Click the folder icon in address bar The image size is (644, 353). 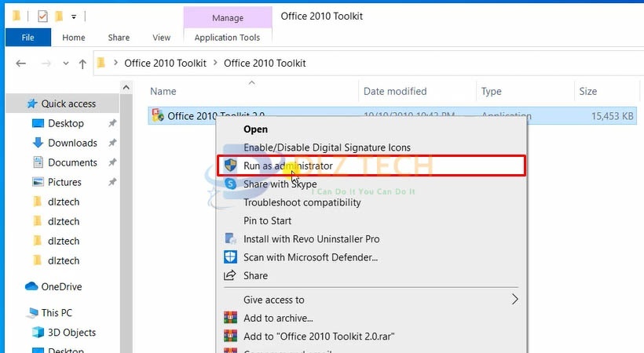pyautogui.click(x=101, y=63)
